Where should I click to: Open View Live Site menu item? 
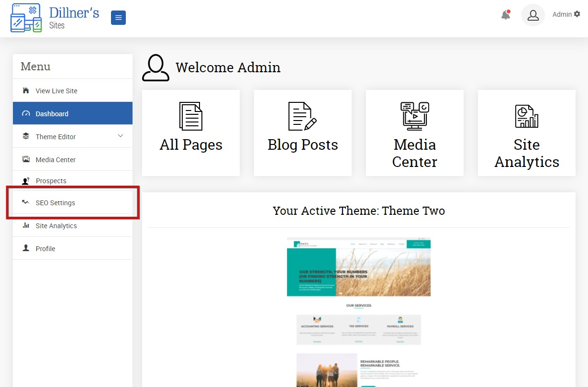pyautogui.click(x=73, y=90)
